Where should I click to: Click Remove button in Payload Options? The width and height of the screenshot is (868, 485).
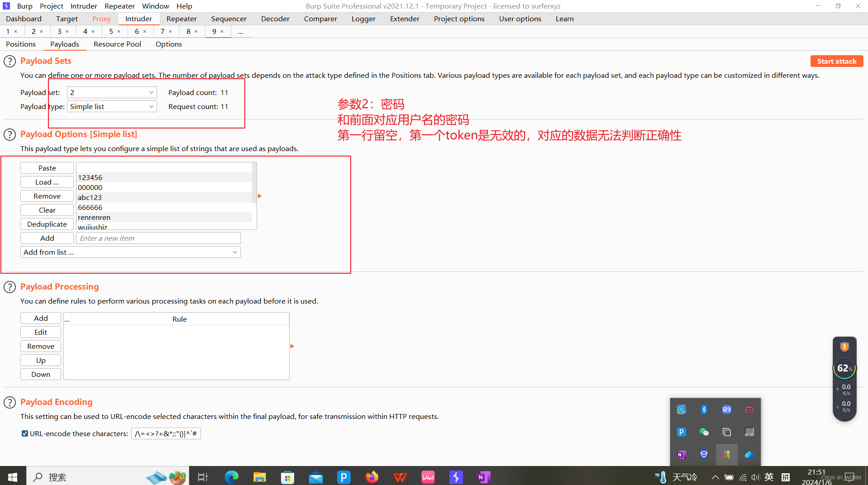pyautogui.click(x=47, y=196)
